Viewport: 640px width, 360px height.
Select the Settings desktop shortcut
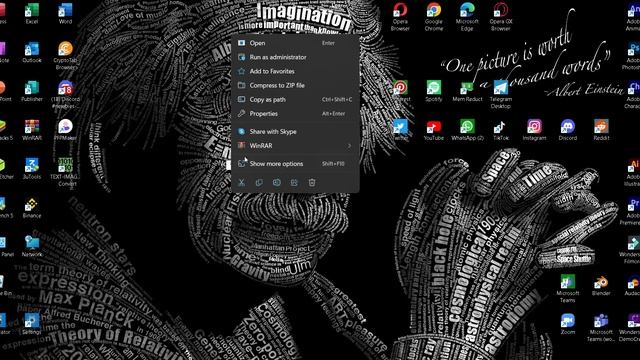(32, 324)
